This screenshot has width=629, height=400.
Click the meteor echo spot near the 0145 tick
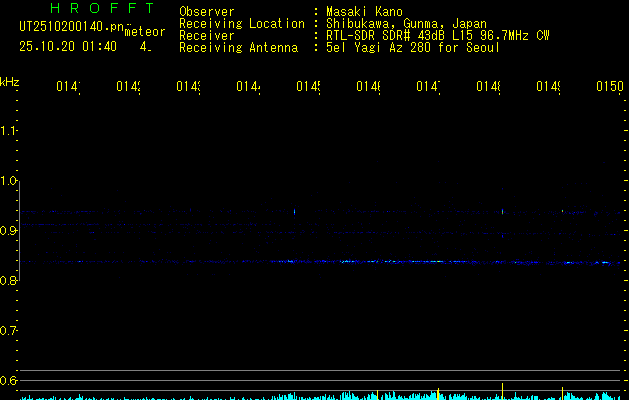coord(294,211)
